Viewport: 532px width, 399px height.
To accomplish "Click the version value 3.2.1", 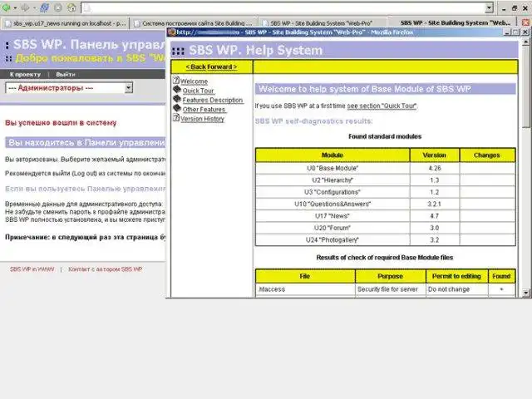I will tap(435, 204).
